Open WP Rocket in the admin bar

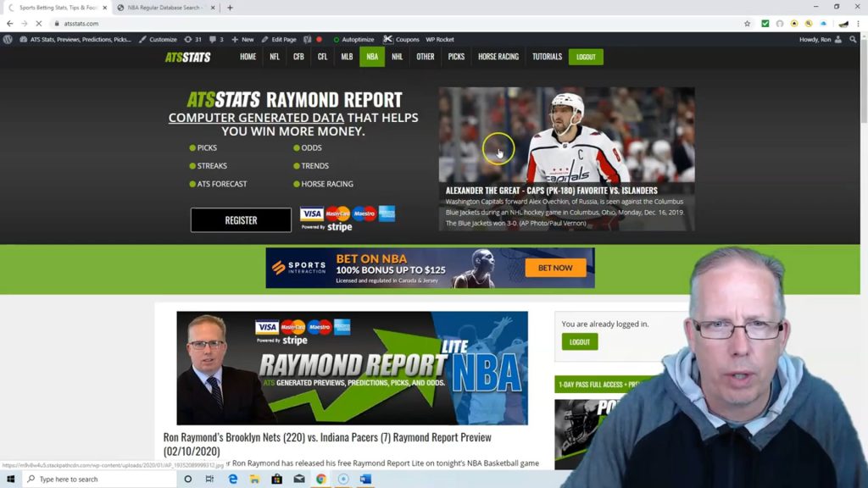[x=440, y=39]
